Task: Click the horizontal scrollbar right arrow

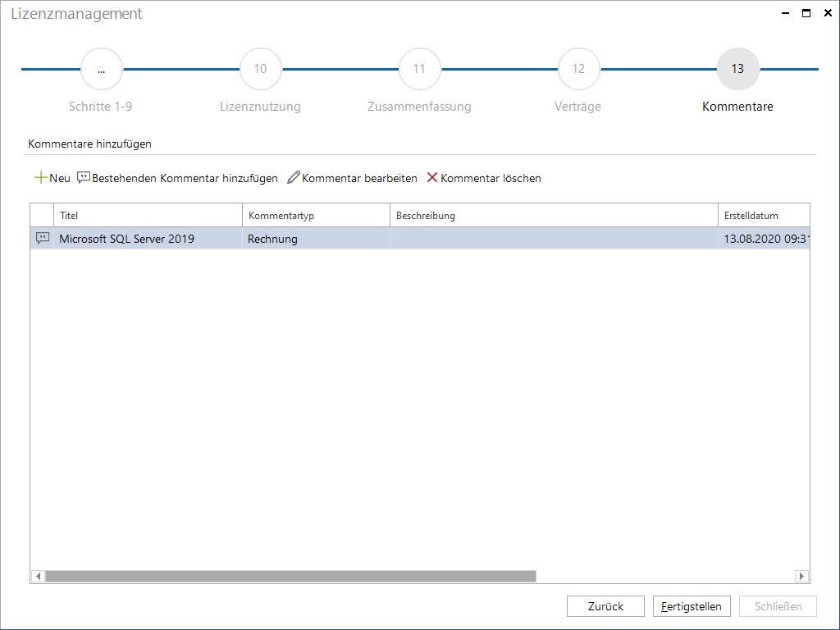Action: coord(801,577)
